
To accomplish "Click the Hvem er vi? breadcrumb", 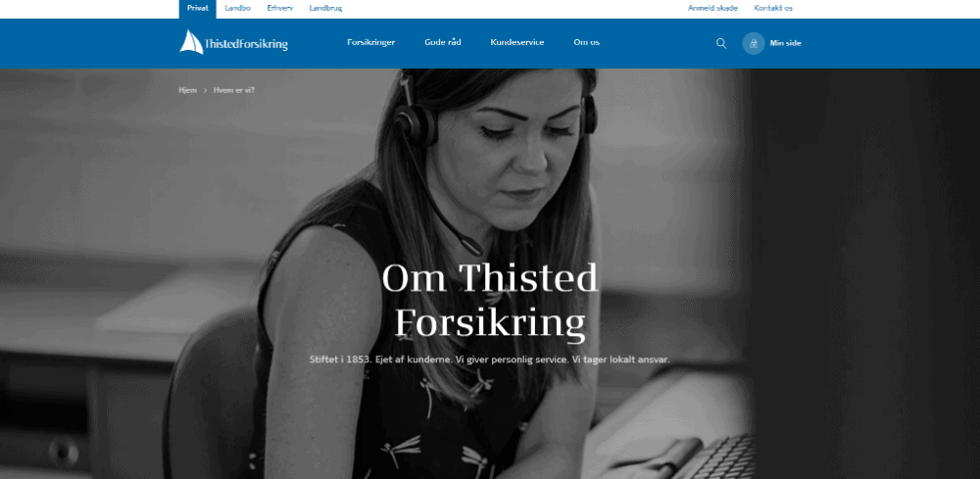I will click(x=234, y=90).
